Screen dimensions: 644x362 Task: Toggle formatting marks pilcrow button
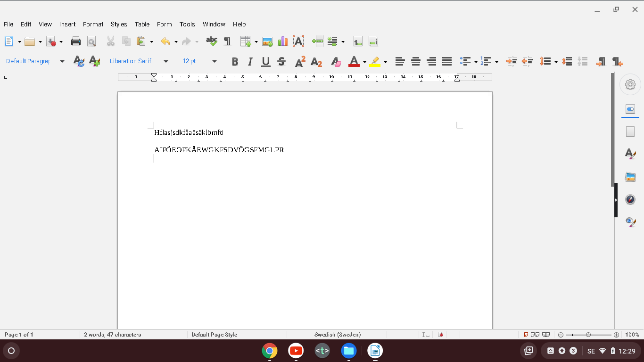click(x=227, y=41)
